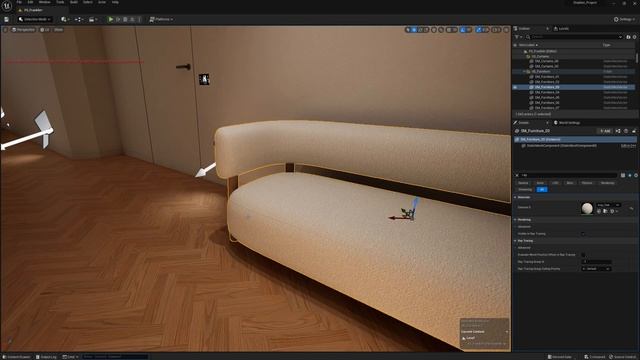Open the viewport Show menu
Viewport: 640px width, 360px height.
click(58, 30)
